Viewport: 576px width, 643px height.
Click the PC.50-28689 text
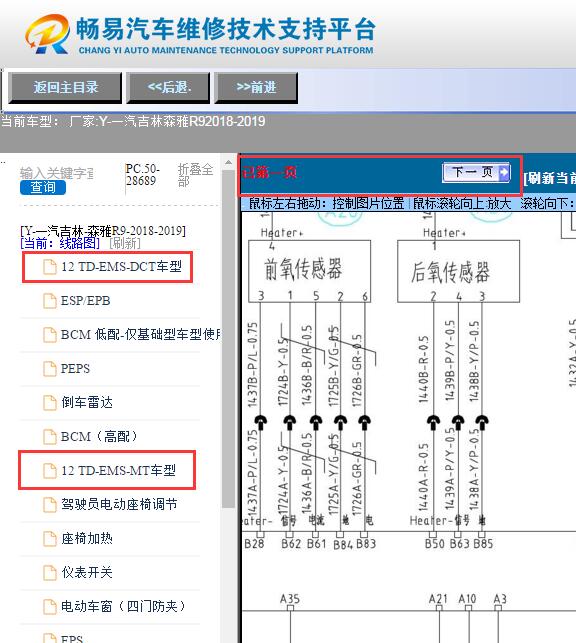(x=142, y=175)
